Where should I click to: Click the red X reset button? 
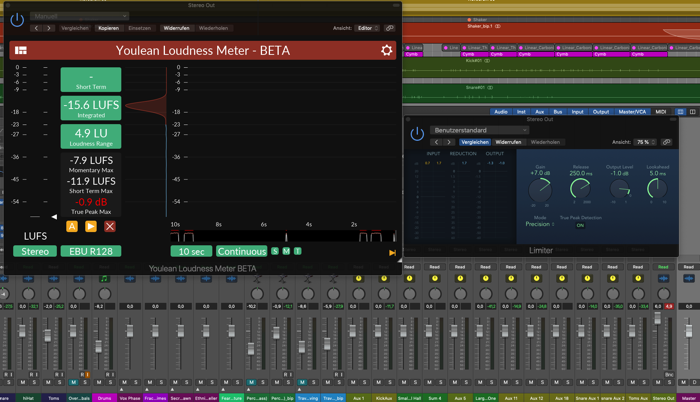point(110,226)
